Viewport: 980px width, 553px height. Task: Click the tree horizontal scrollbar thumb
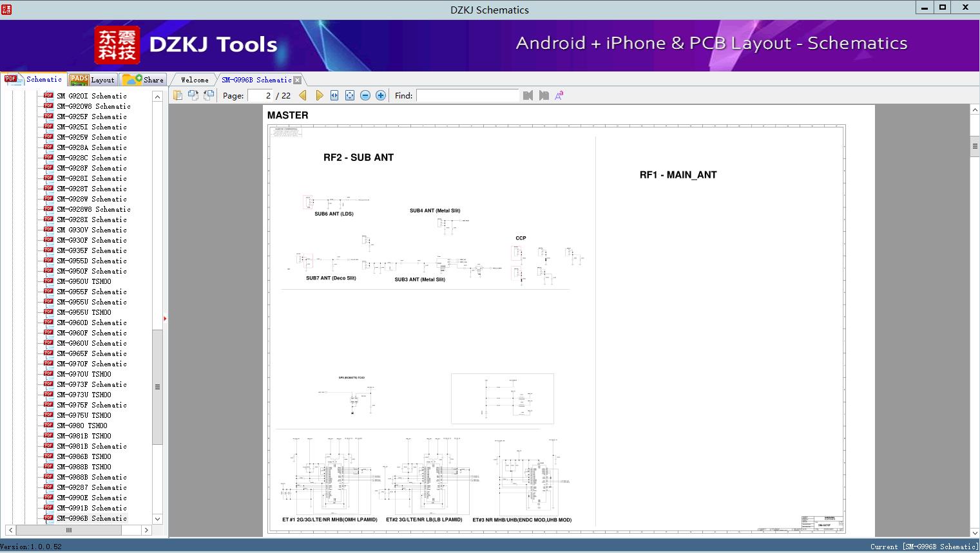[x=68, y=530]
